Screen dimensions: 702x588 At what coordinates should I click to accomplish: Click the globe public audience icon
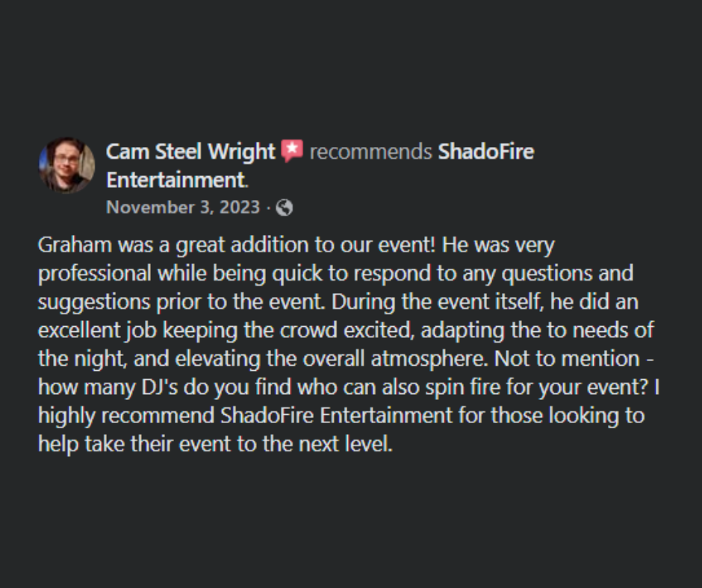pyautogui.click(x=284, y=207)
